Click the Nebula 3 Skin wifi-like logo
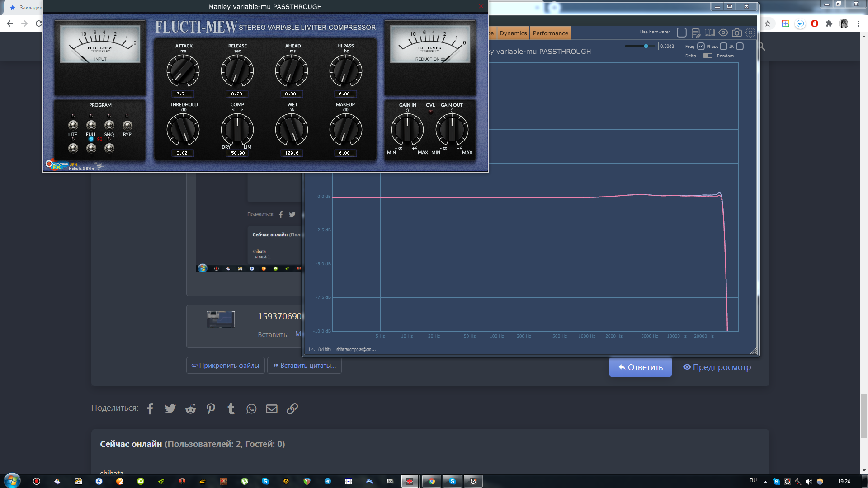868x488 pixels. point(100,166)
